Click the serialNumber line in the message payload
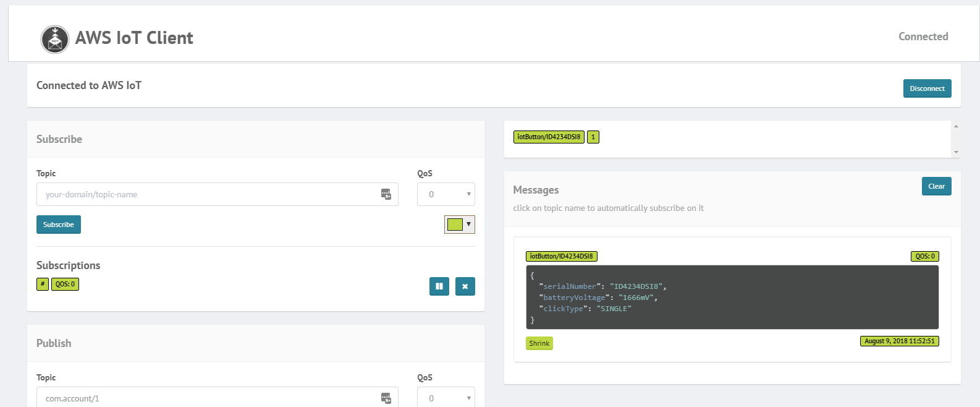The image size is (980, 407). [x=602, y=286]
